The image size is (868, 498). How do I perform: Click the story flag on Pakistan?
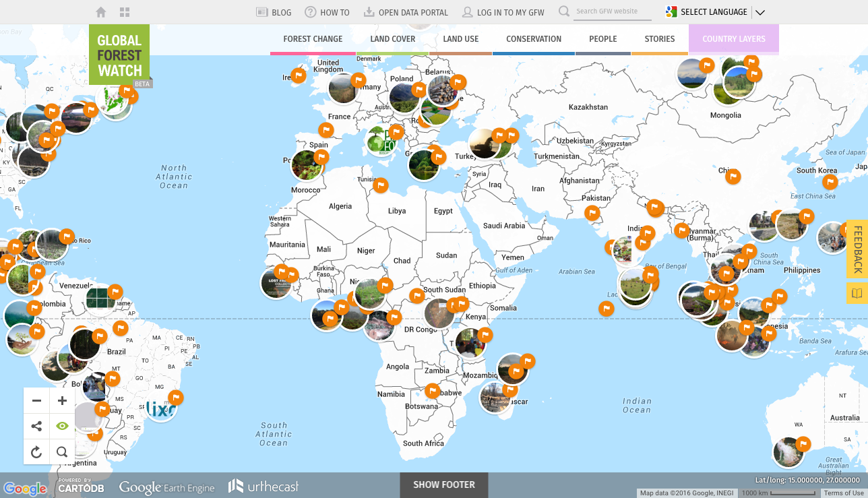[592, 213]
